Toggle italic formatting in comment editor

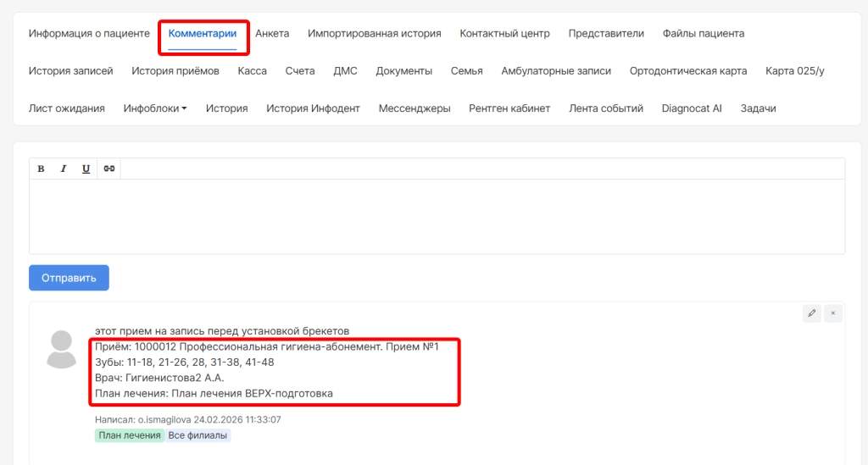point(64,169)
